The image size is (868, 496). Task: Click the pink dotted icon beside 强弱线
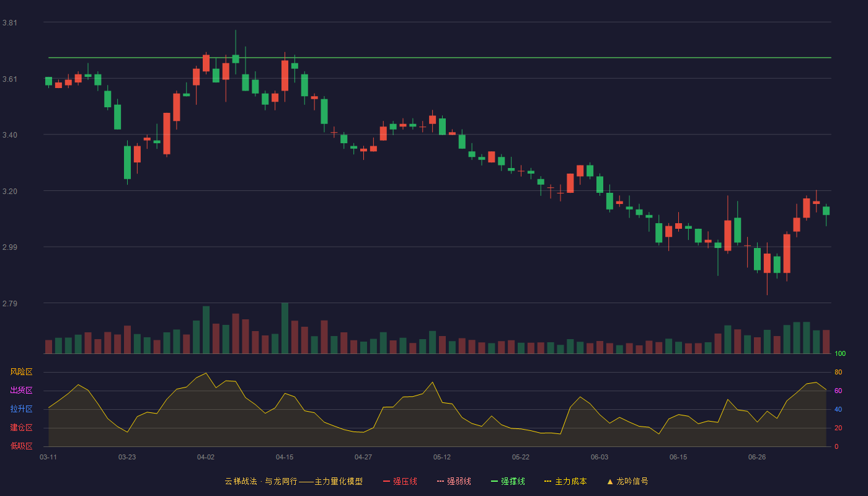(441, 481)
